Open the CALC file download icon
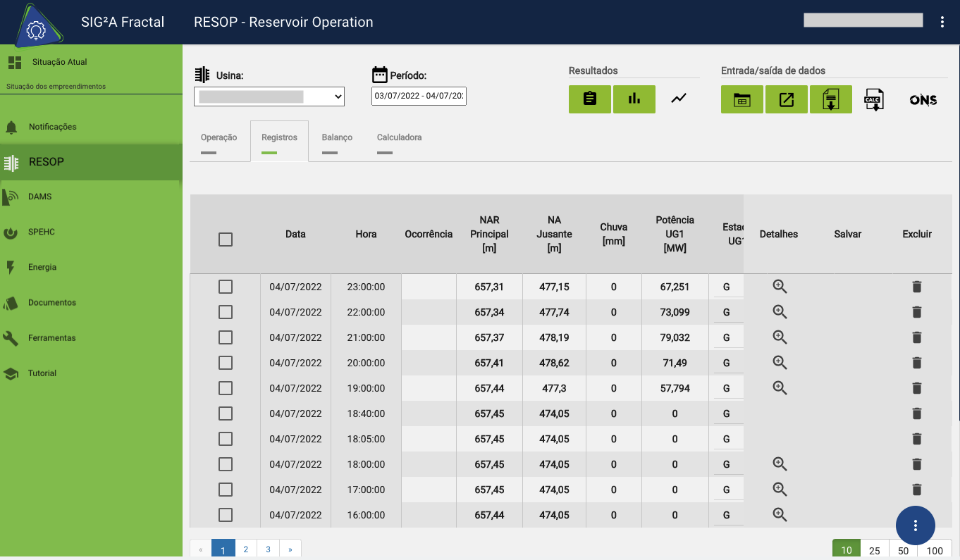Screen dimensions: 960x560 coord(874,100)
